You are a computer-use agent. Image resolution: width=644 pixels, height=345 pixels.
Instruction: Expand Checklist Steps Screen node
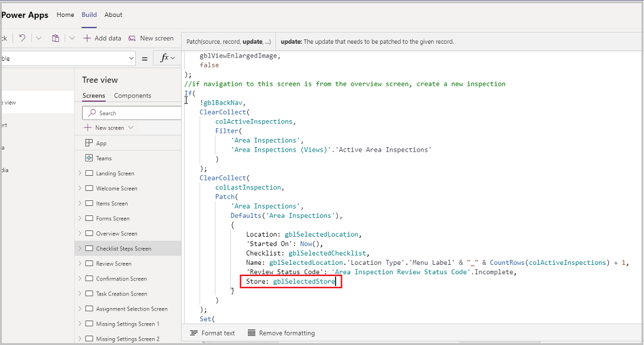(79, 249)
